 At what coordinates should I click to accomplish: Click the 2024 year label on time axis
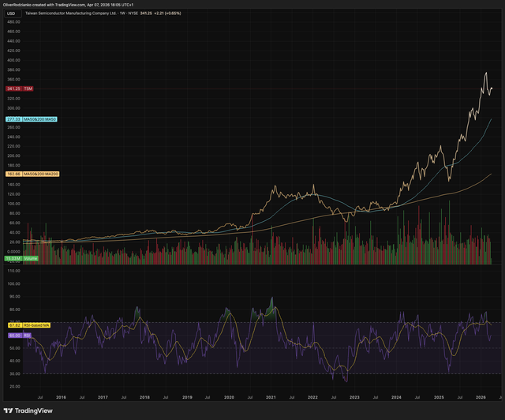[x=396, y=397]
